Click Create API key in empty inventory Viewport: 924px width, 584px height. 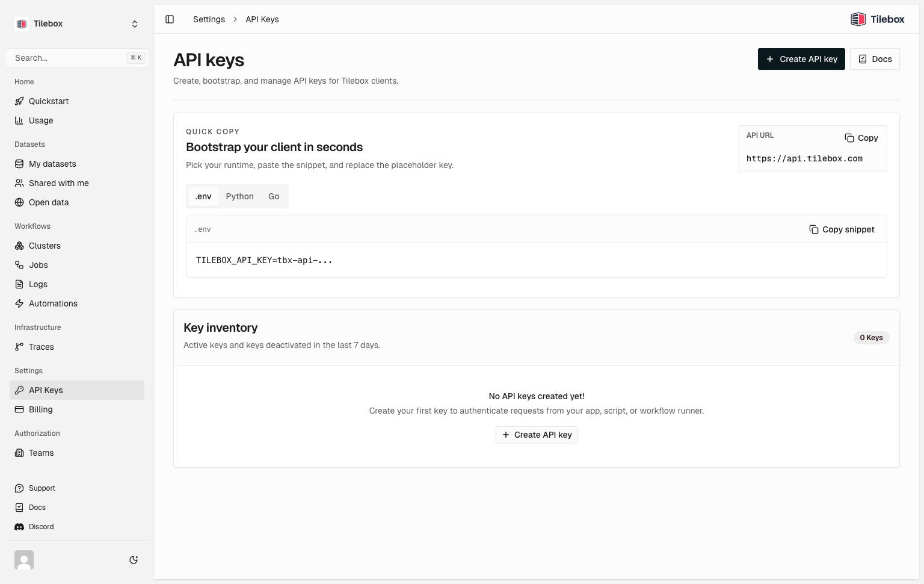tap(537, 435)
